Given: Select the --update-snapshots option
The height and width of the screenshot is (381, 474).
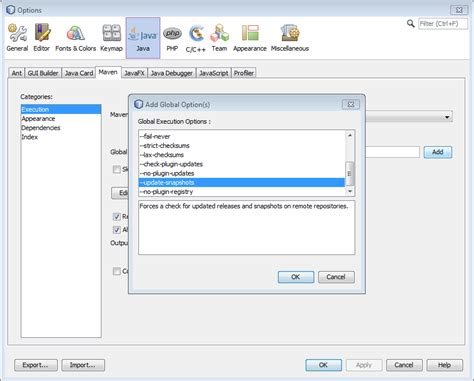Looking at the screenshot, I should (x=242, y=182).
